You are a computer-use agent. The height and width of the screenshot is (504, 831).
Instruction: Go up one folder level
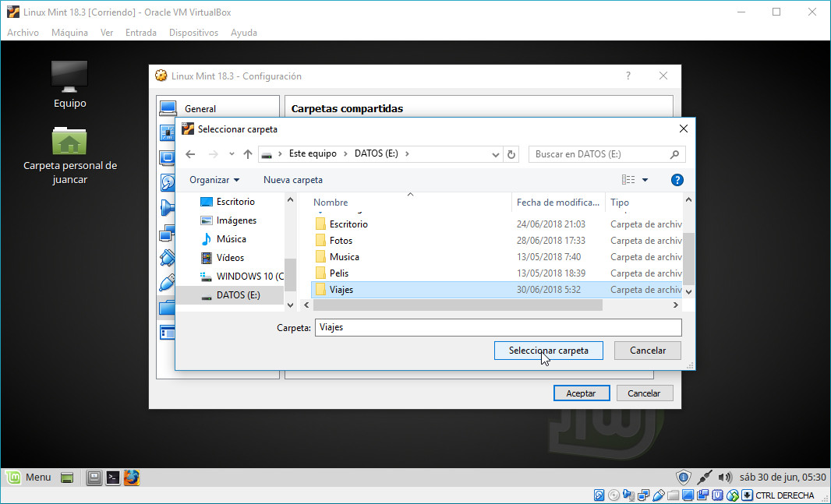pos(248,154)
